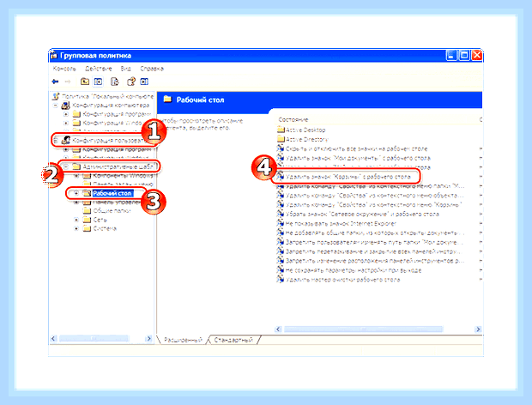Click policy icon for Удалить мастер очистки рабочего стола
Image resolution: width=532 pixels, height=405 pixels.
tap(281, 280)
